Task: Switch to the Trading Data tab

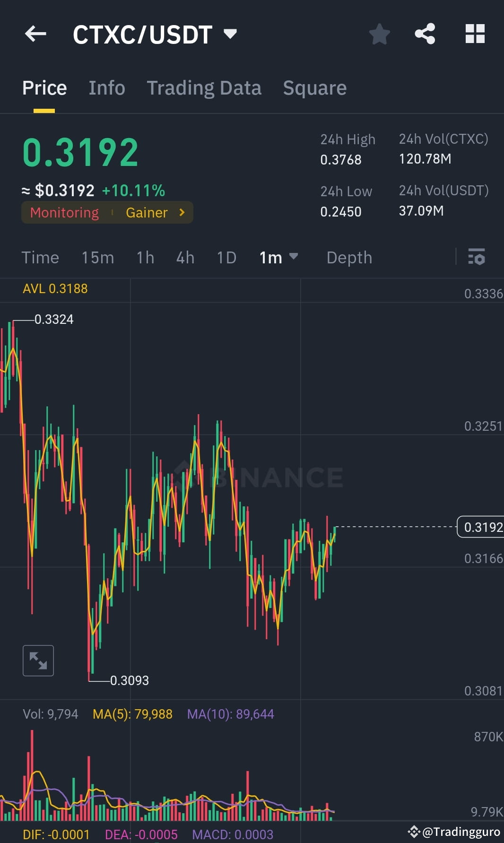Action: click(x=204, y=88)
